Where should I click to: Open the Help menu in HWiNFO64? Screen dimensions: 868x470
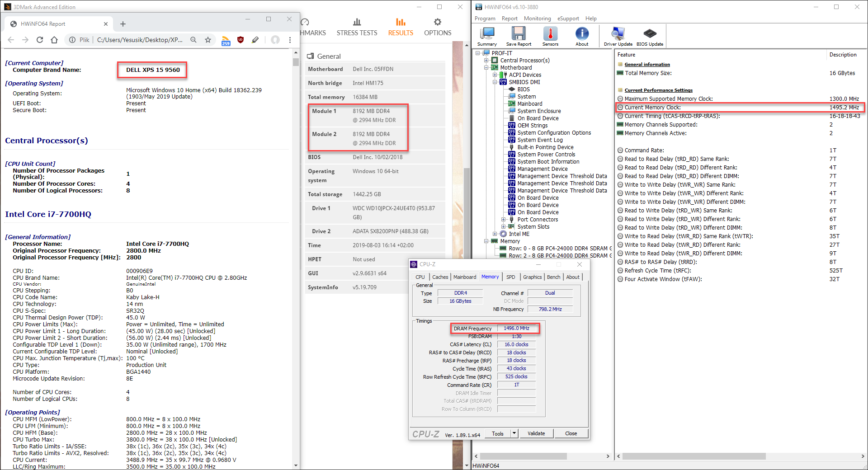tap(591, 19)
